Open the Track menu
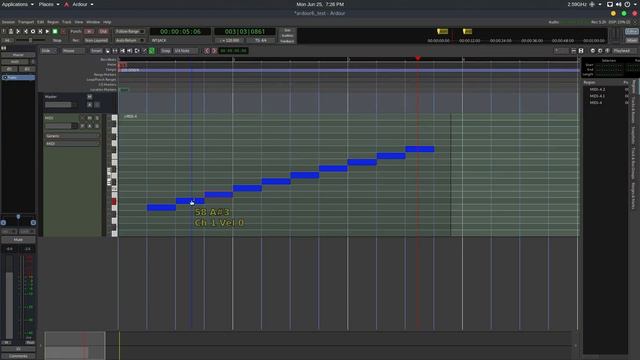Image resolution: width=640 pixels, height=360 pixels. [67, 22]
